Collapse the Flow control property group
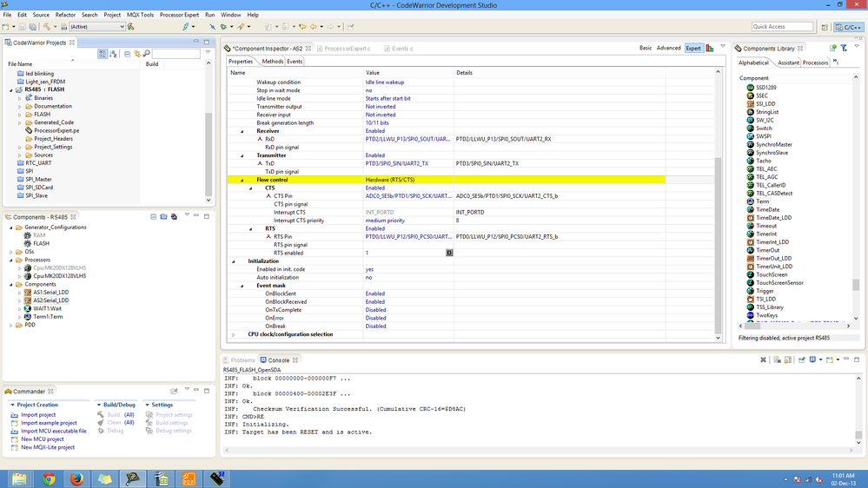868x488 pixels. (242, 180)
